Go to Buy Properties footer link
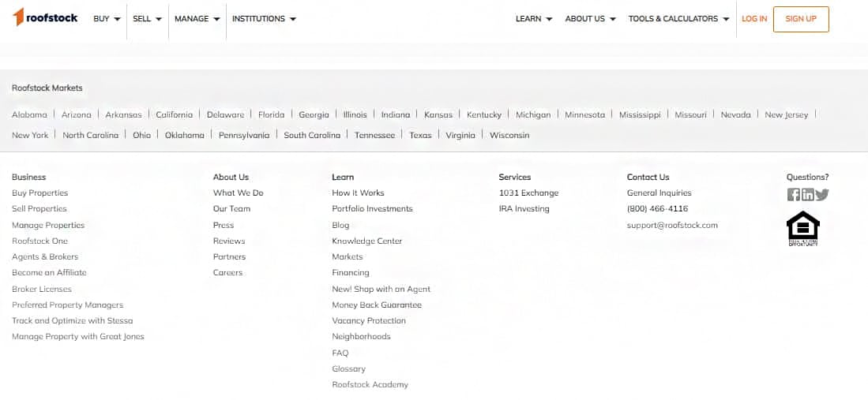868x400 pixels. tap(39, 193)
